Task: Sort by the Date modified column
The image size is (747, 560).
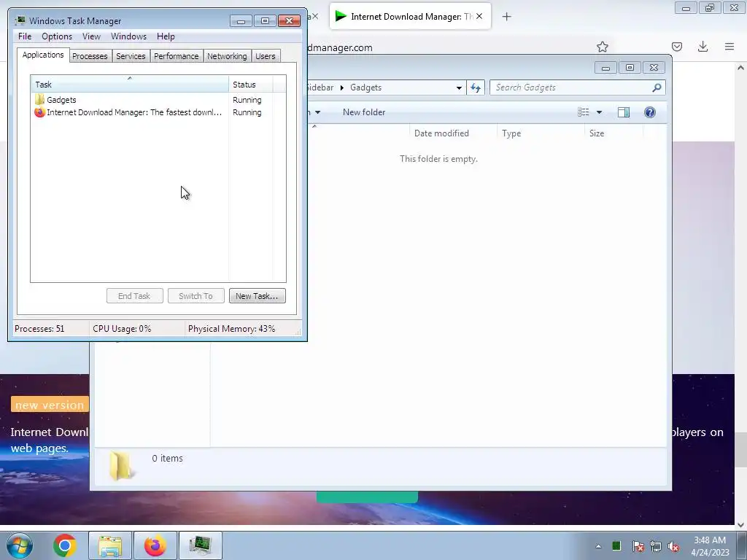Action: tap(453, 133)
